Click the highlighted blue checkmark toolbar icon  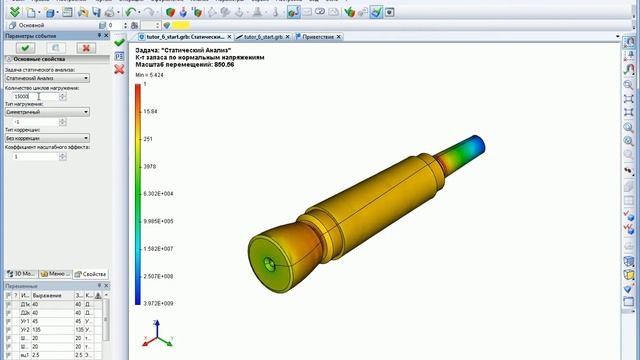click(376, 12)
